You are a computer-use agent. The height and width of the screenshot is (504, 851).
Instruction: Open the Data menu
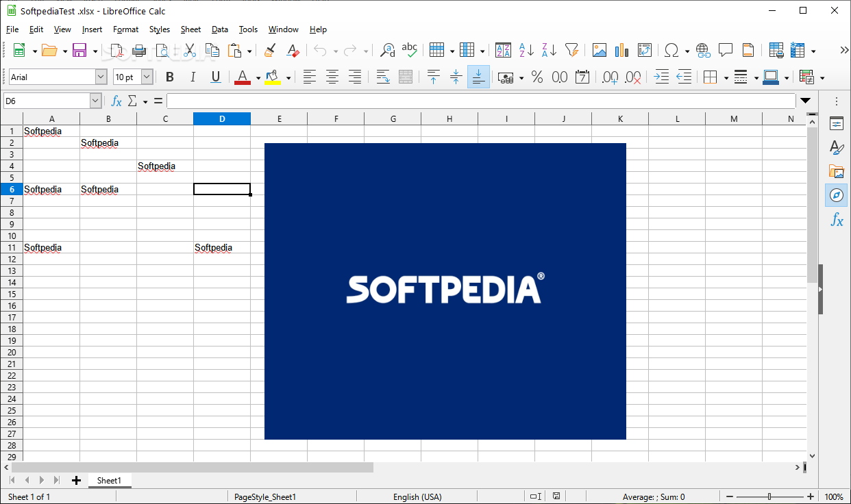click(x=220, y=29)
